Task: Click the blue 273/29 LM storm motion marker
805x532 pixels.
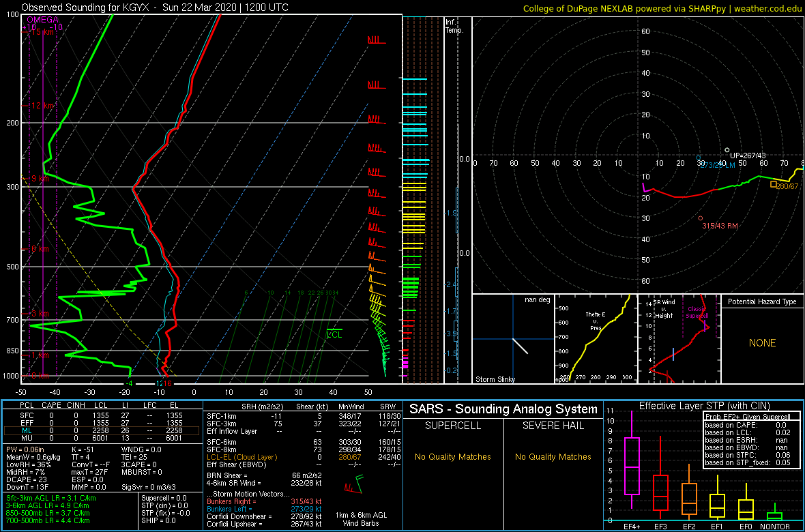Action: point(698,158)
